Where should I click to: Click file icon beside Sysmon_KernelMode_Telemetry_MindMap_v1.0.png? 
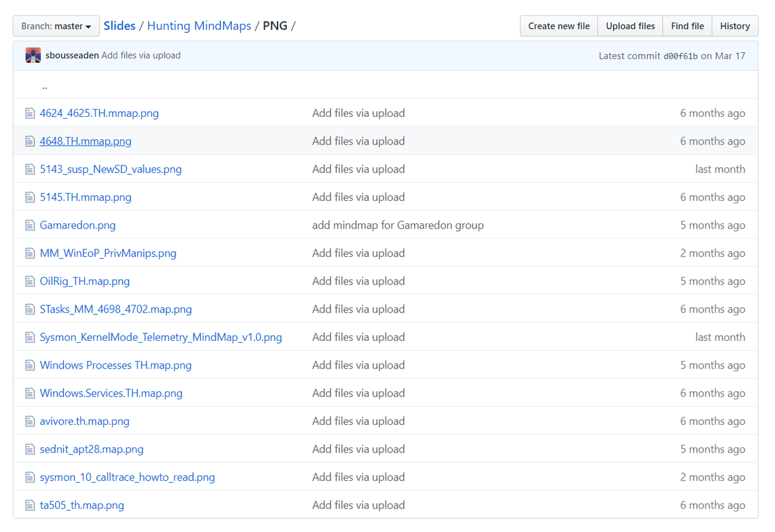click(x=30, y=337)
